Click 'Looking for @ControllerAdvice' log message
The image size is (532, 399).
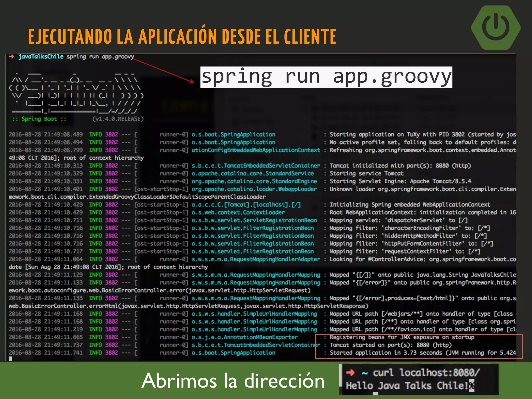pyautogui.click(x=423, y=259)
